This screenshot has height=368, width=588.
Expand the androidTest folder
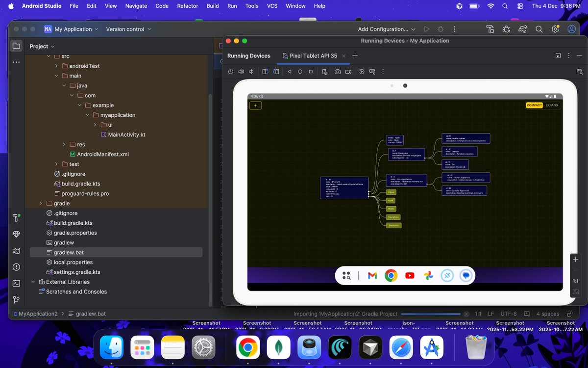pos(57,66)
